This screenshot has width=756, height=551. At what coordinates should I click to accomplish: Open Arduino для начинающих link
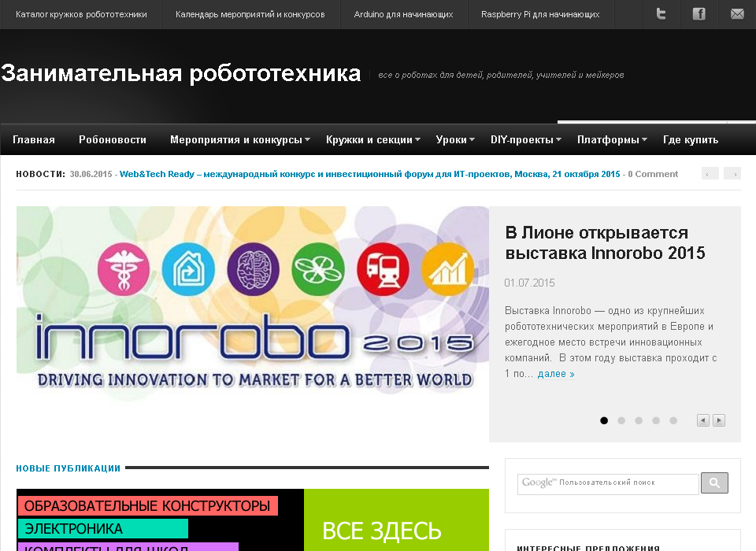tap(403, 14)
